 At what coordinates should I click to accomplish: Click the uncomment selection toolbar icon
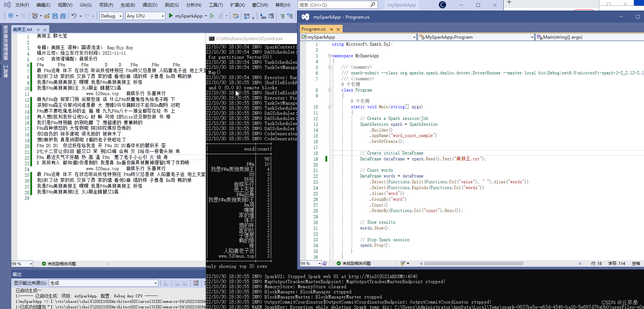290,16
